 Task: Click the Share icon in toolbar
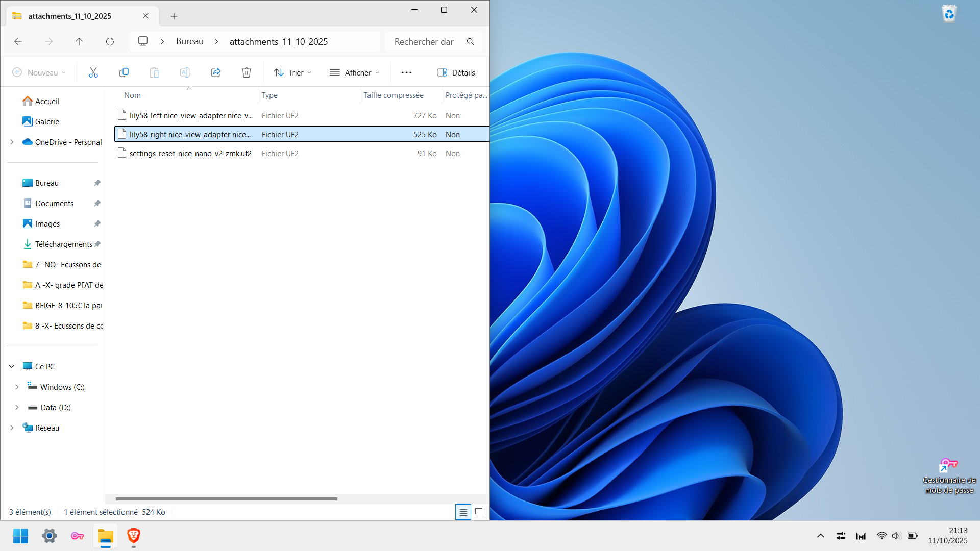click(216, 72)
